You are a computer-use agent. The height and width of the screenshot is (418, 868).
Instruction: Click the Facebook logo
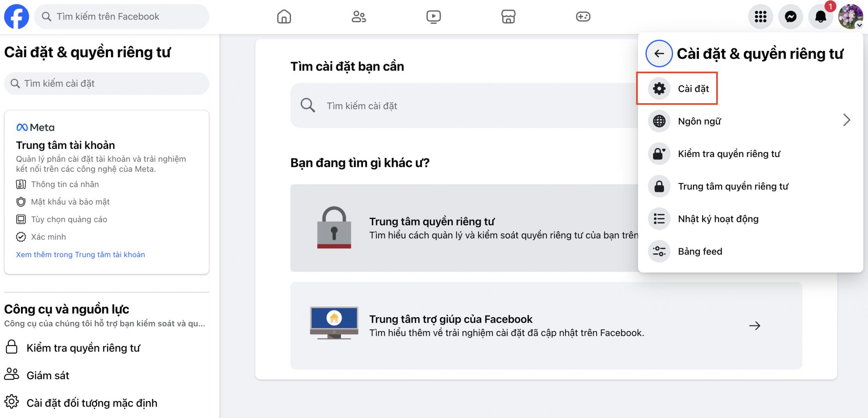16,17
